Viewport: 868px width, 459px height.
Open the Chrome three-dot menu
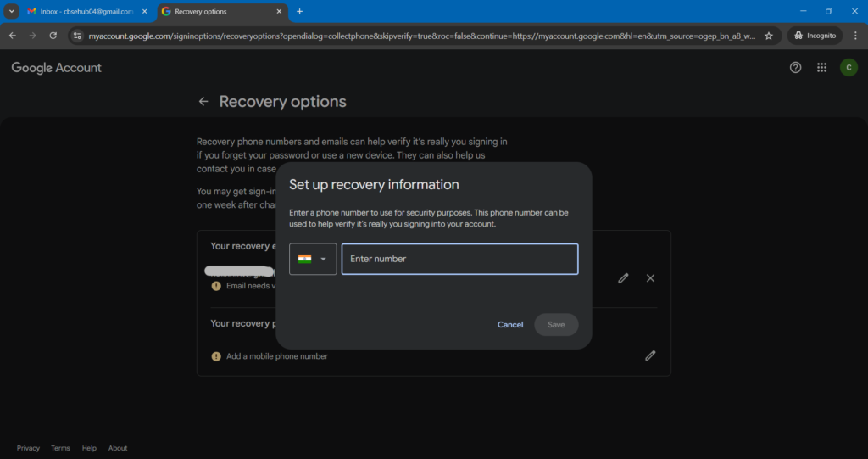pyautogui.click(x=855, y=36)
